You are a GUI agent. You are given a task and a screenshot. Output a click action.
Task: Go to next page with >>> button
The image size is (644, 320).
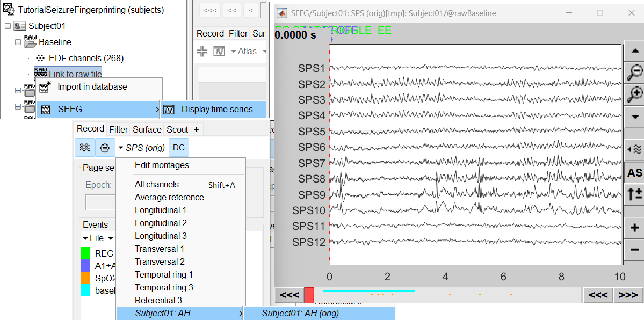(628, 295)
